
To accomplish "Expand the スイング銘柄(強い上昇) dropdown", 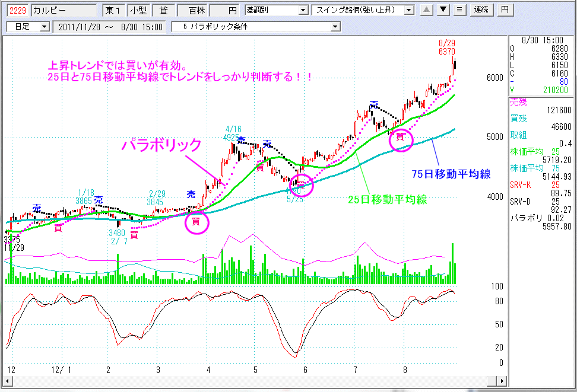I will click(x=409, y=10).
